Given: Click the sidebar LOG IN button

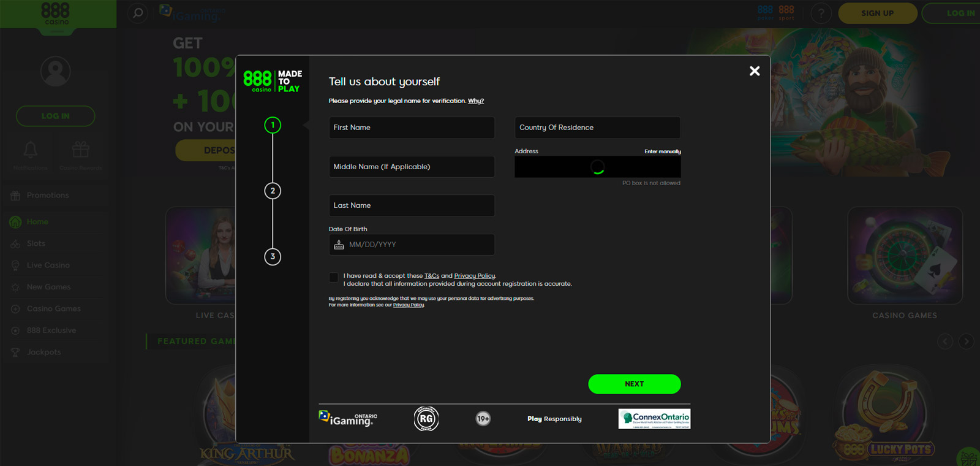Looking at the screenshot, I should coord(56,116).
